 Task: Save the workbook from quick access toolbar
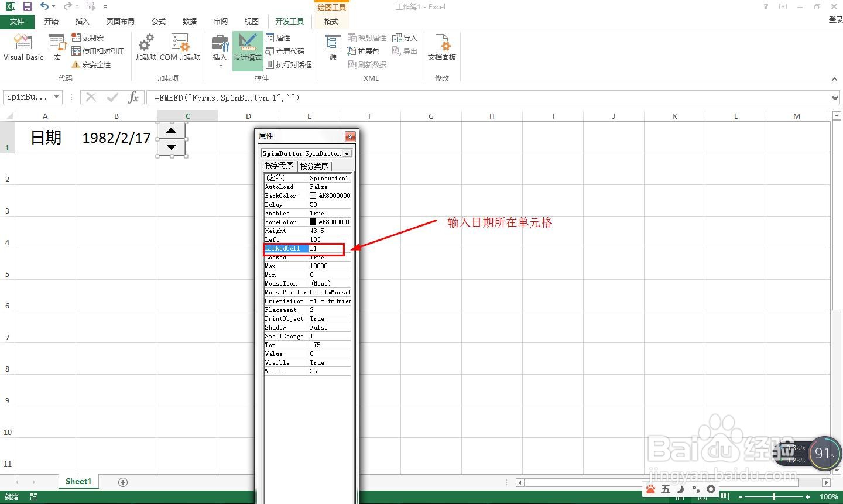pos(27,6)
